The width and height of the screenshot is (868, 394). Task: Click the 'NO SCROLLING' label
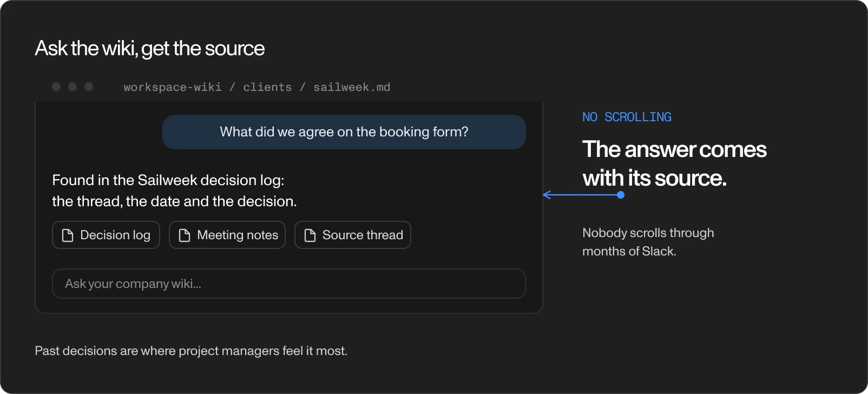[x=627, y=117]
